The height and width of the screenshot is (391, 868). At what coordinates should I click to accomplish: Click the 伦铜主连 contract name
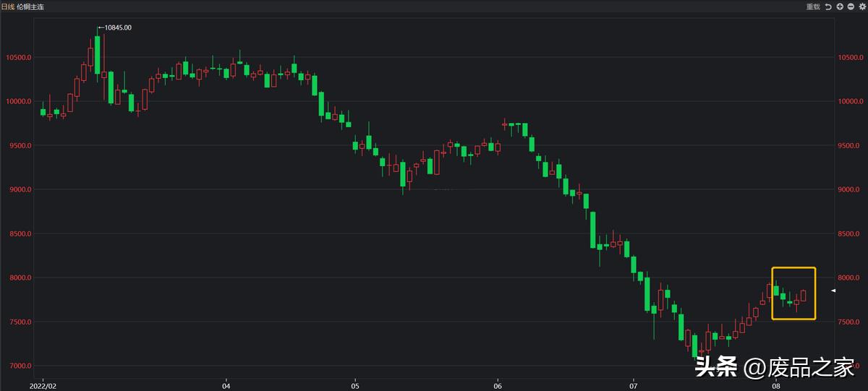[30, 7]
